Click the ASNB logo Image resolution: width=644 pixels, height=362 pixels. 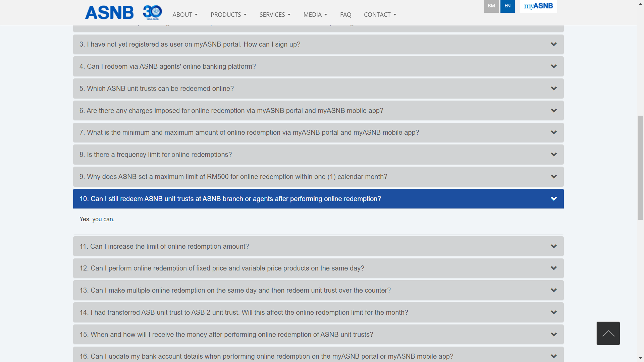tap(109, 13)
